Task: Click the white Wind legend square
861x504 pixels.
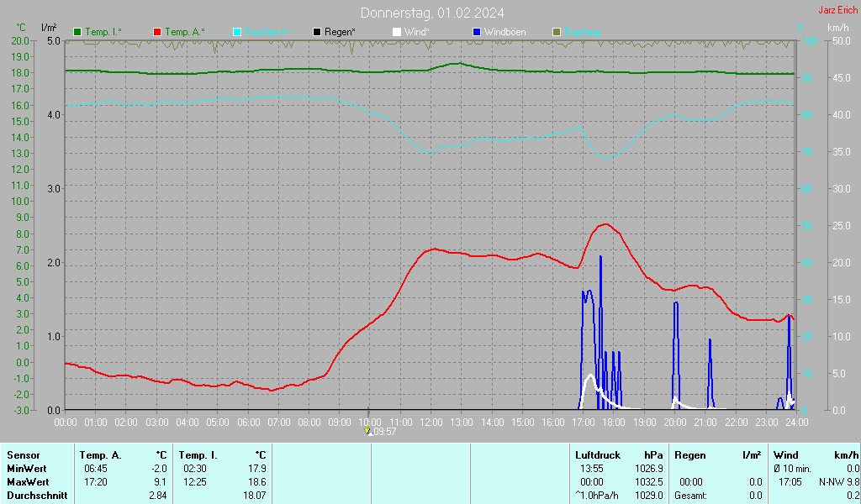Action: tap(397, 32)
